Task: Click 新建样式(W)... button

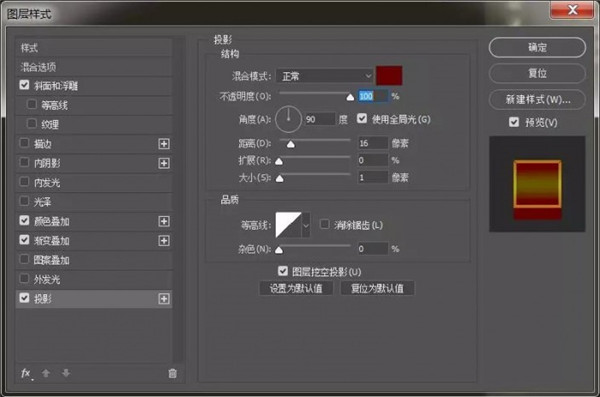Action: (x=537, y=100)
